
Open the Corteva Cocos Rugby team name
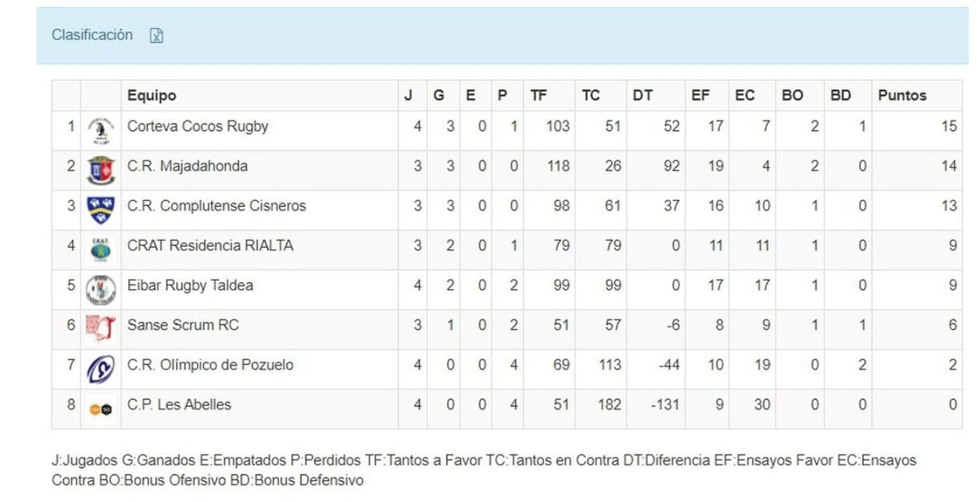(x=197, y=127)
